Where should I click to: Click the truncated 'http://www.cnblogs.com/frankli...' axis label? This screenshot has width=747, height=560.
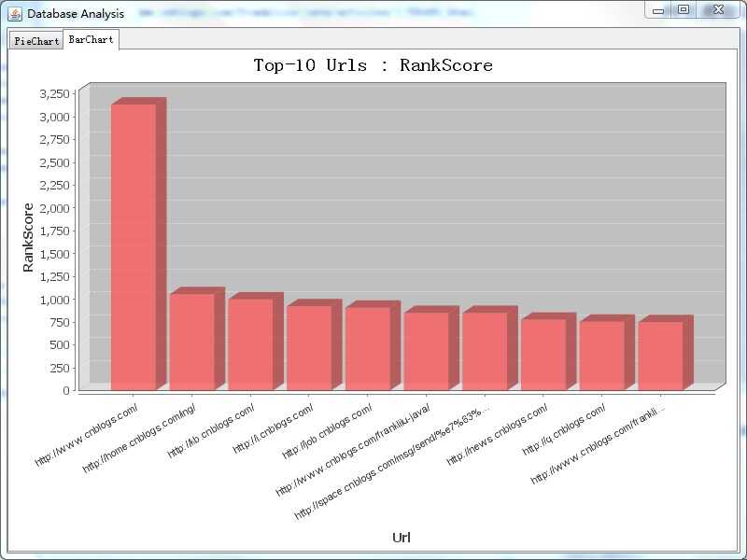pos(598,444)
